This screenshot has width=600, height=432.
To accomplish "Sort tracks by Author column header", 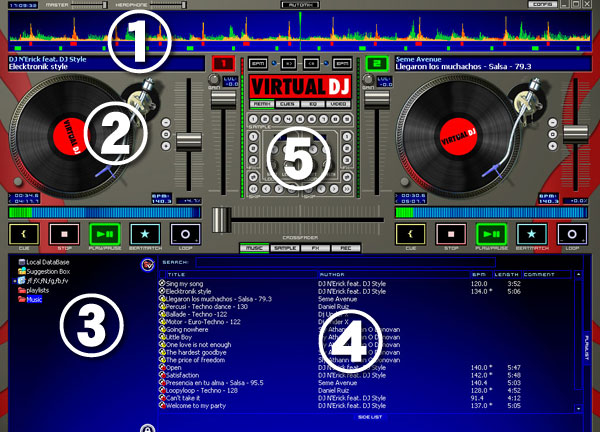I will [393, 274].
